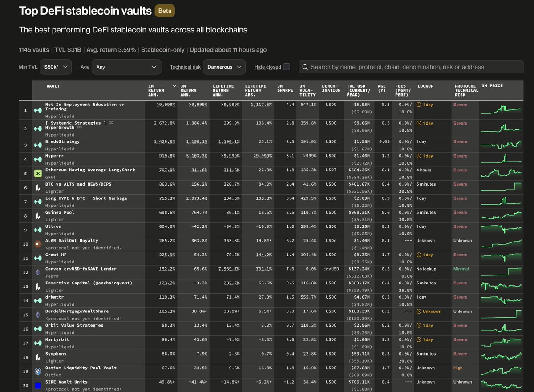Click the Lighter icon for Symphony vault

[x=38, y=357]
